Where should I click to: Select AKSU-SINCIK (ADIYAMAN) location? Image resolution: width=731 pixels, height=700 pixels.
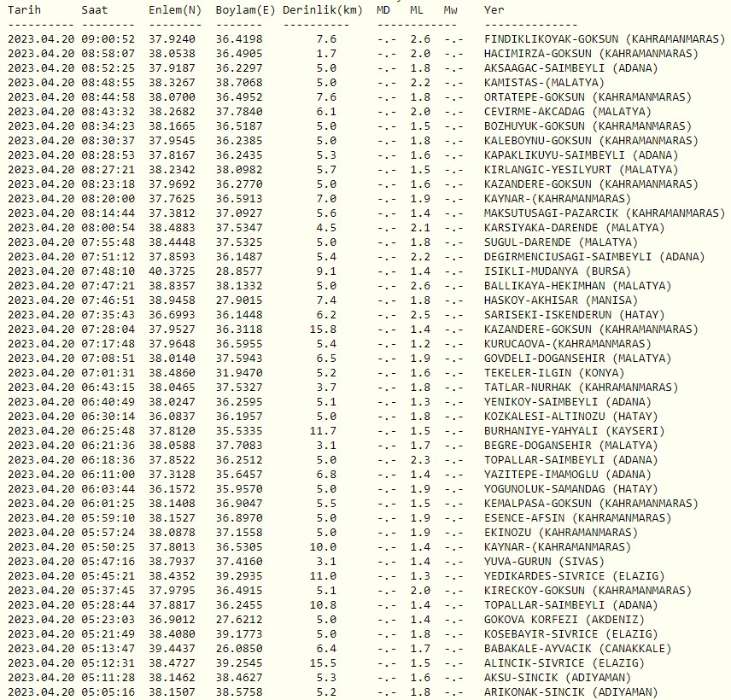[558, 677]
